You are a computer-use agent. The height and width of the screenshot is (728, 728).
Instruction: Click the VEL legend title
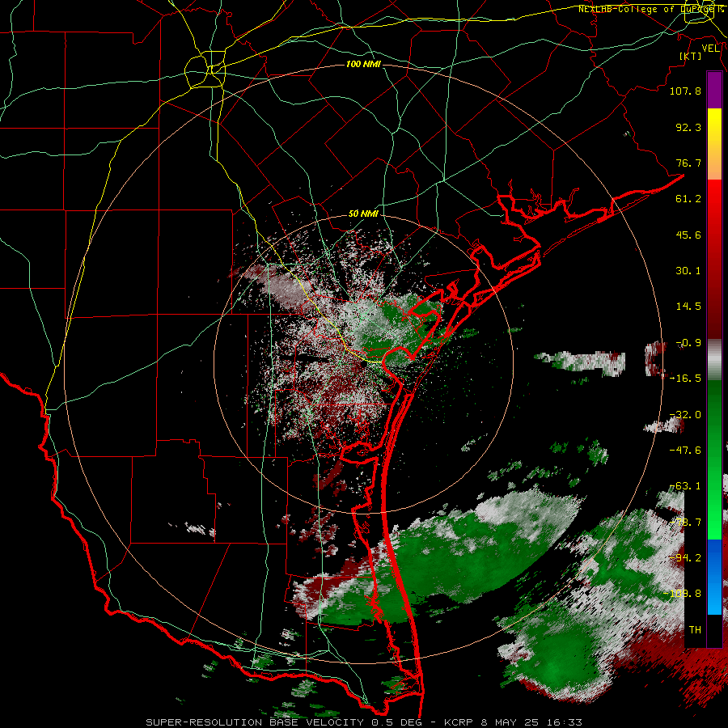tap(710, 49)
